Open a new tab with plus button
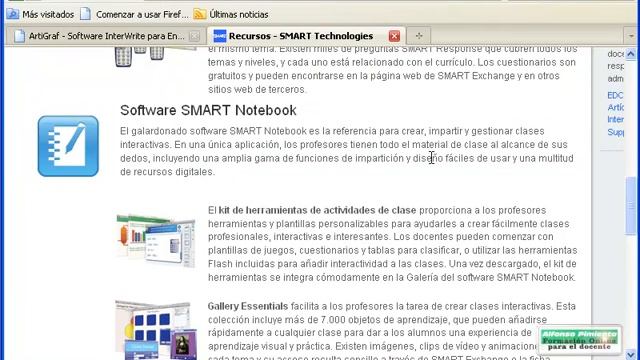 click(419, 36)
